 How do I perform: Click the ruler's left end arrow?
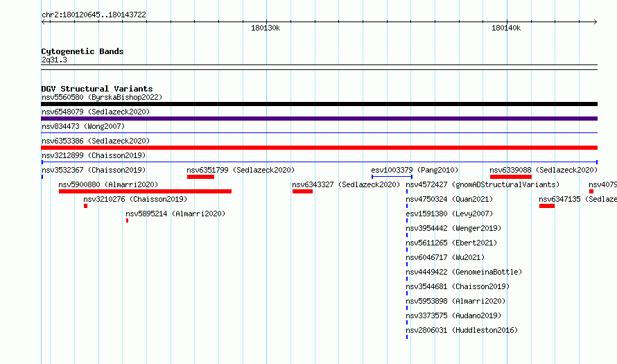pos(44,22)
